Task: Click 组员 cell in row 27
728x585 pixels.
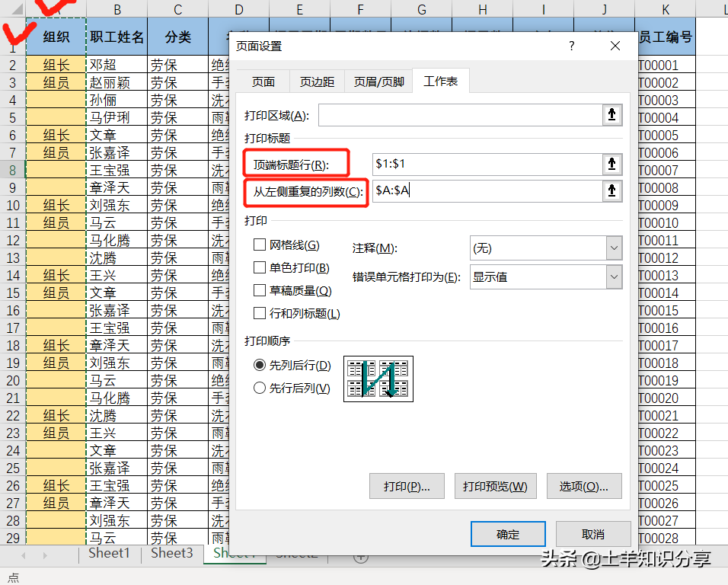Action: 56,503
